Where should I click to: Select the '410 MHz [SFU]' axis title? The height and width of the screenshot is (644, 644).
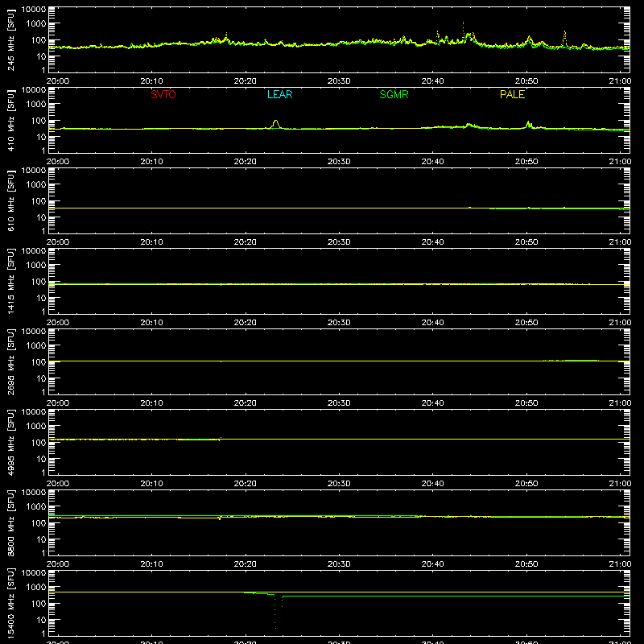pos(10,120)
